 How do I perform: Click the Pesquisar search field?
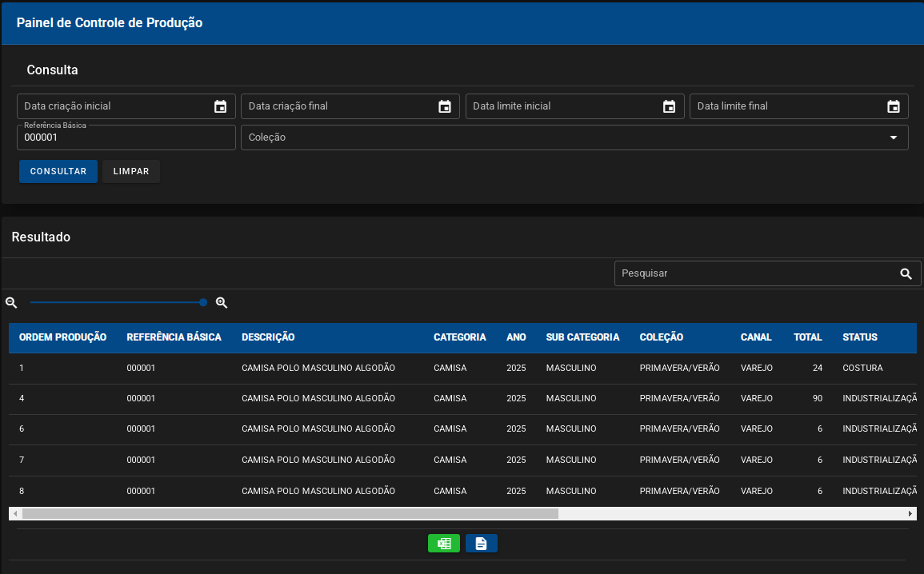tap(757, 273)
